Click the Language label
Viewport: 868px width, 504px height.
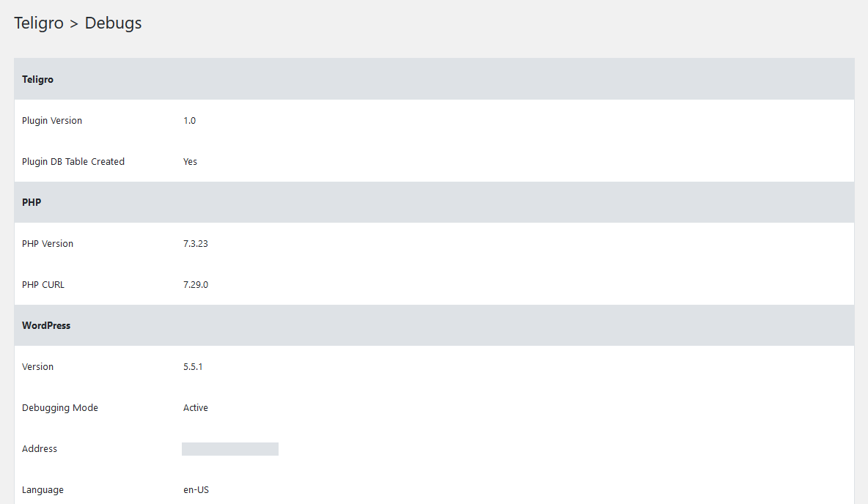(43, 489)
